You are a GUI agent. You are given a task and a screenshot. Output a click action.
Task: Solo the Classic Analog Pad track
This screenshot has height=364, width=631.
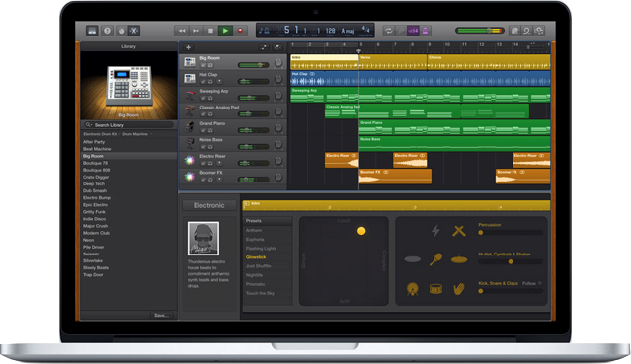(210, 114)
